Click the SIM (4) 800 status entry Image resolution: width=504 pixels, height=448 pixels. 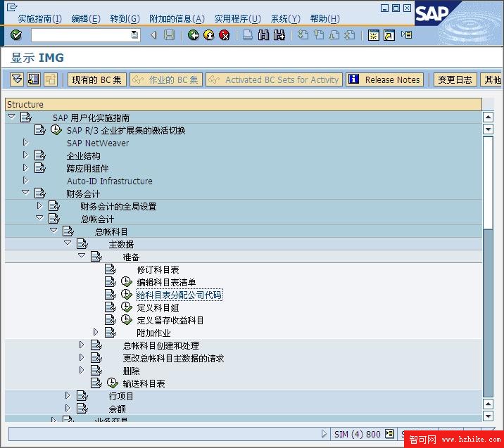[x=357, y=434]
